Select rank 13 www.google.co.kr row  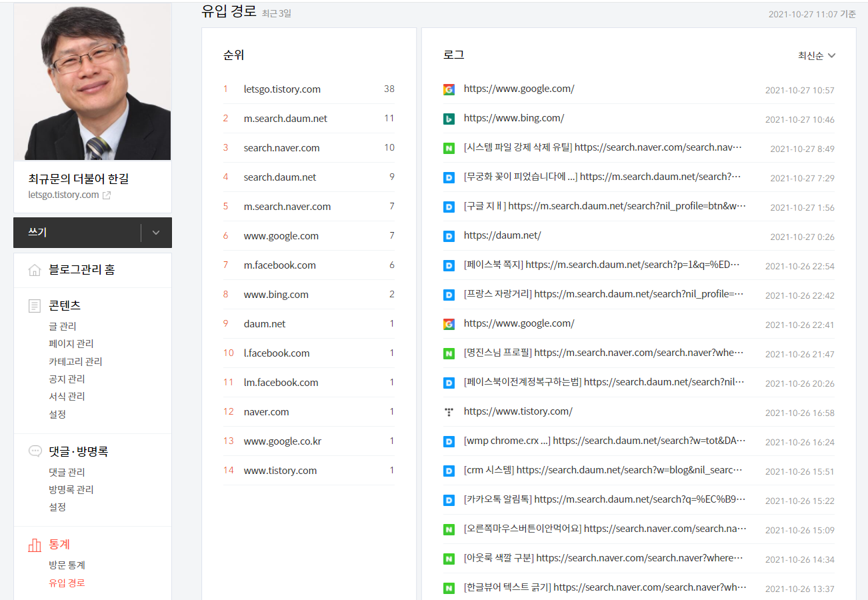(309, 441)
